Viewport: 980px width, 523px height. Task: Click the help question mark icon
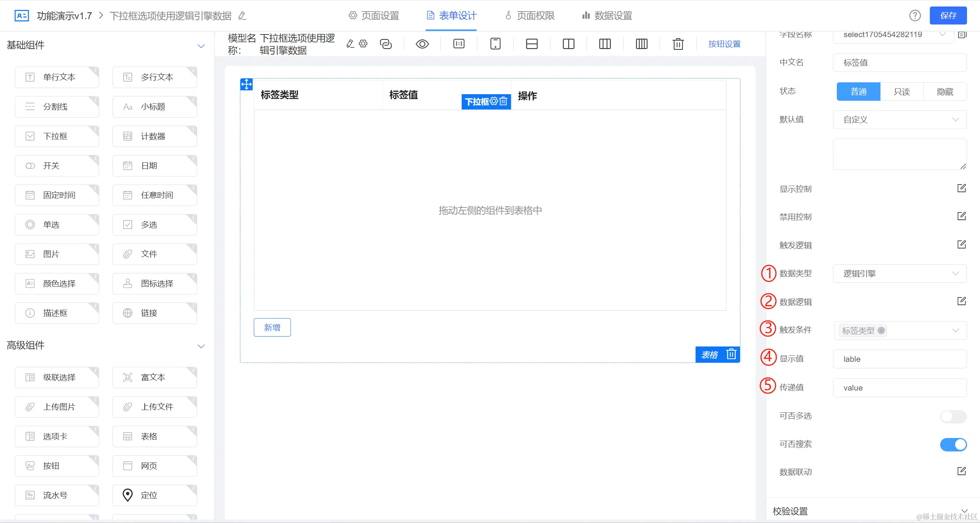tap(915, 16)
